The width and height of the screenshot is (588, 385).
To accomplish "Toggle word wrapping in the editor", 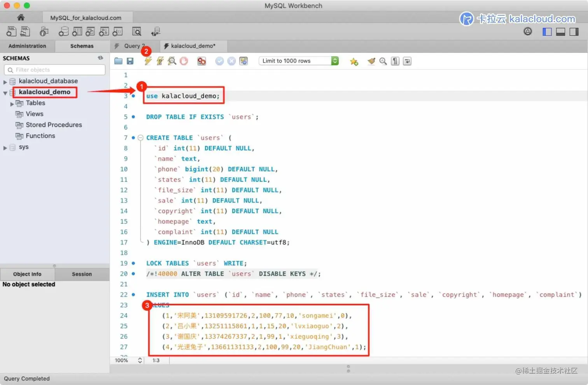I will point(407,61).
